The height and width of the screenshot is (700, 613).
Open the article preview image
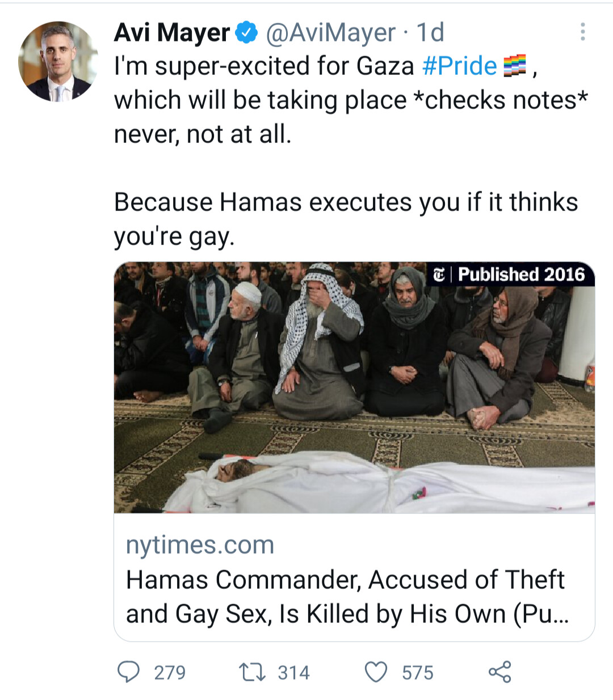click(x=354, y=387)
